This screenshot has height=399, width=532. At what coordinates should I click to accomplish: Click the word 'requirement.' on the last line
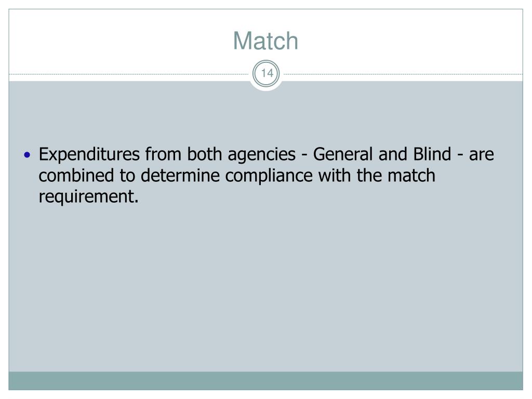point(89,197)
